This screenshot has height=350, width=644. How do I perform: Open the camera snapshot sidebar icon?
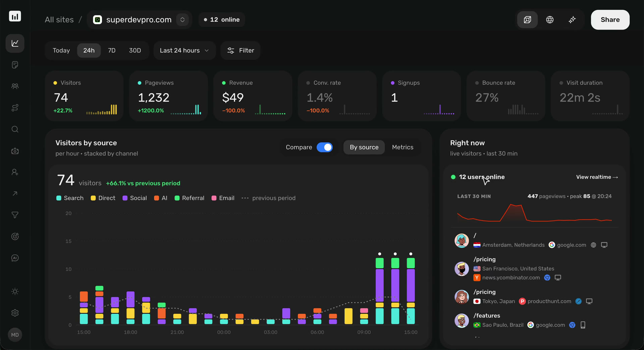click(15, 151)
